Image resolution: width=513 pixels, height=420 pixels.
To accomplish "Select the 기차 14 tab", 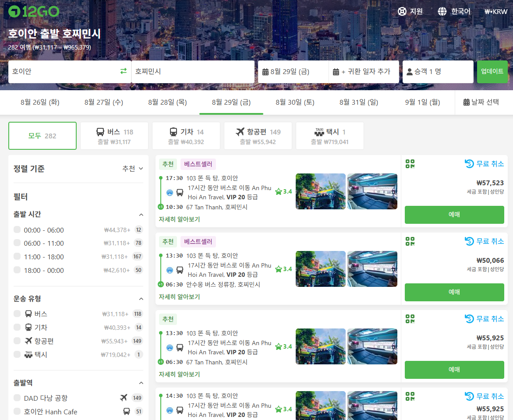I will [186, 136].
